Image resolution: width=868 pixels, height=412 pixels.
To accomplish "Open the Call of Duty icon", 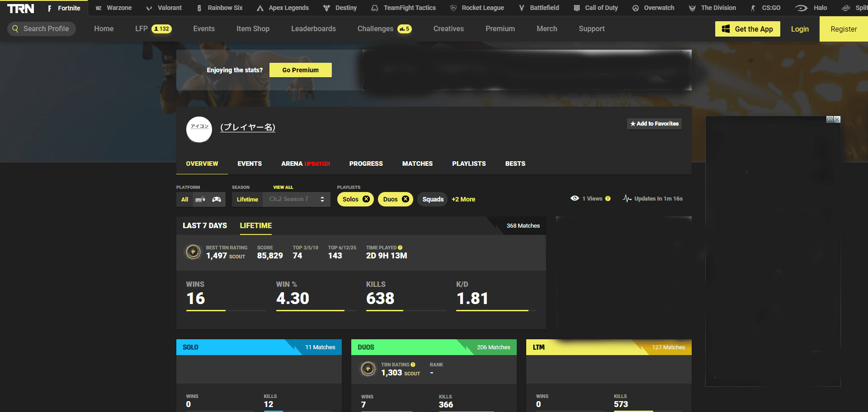I will click(577, 8).
